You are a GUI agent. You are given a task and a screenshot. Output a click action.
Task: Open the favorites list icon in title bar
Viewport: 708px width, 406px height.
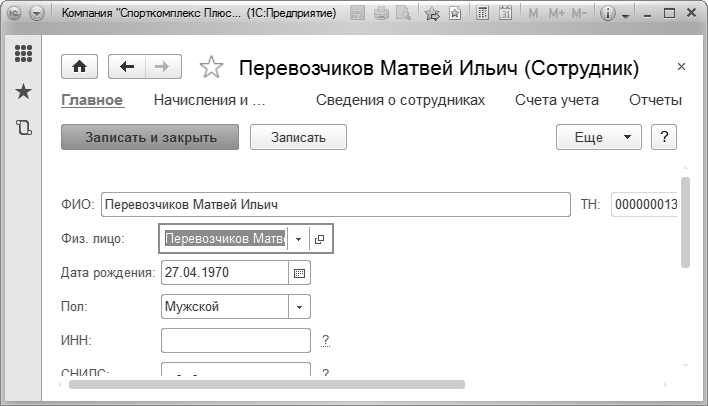(455, 14)
